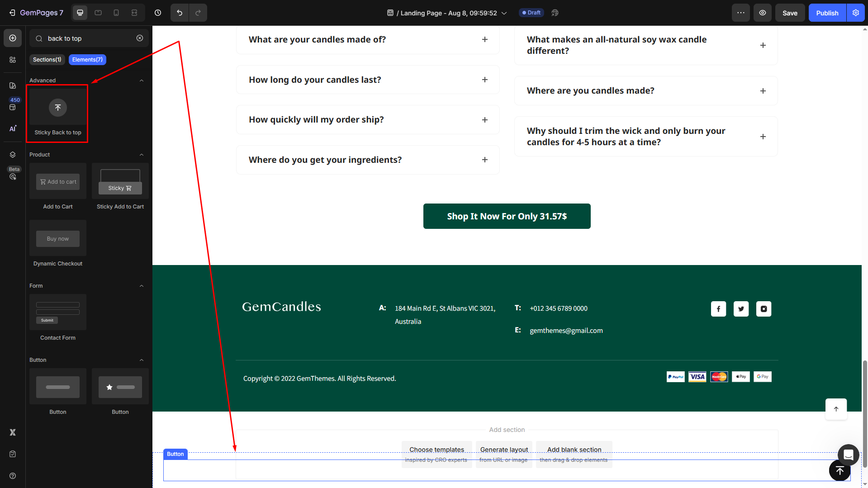Viewport: 868px width, 488px height.
Task: Click the undo arrow in top toolbar
Action: [180, 13]
